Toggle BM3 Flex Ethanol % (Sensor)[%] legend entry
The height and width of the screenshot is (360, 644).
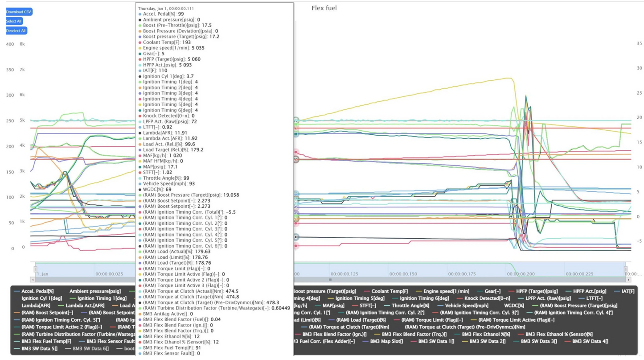click(559, 334)
